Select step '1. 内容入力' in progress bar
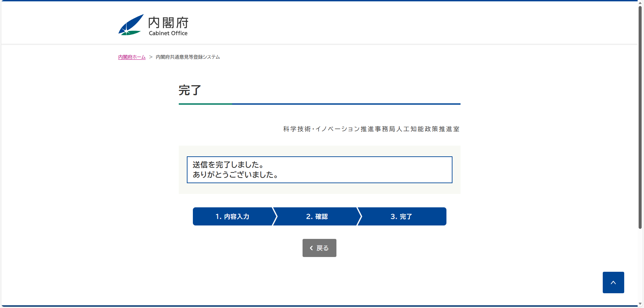The image size is (644, 308). click(x=232, y=217)
